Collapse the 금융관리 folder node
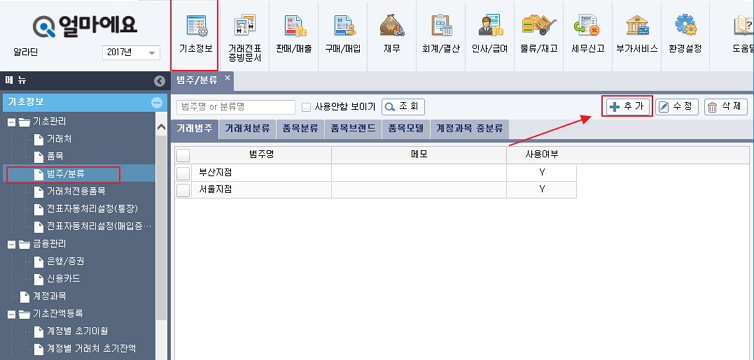Image resolution: width=754 pixels, height=360 pixels. [x=12, y=245]
